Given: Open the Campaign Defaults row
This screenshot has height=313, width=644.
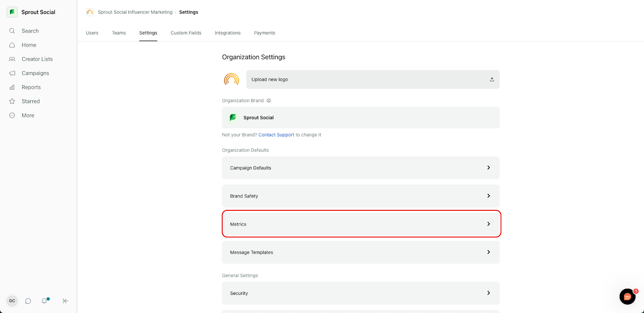Looking at the screenshot, I should tap(361, 168).
